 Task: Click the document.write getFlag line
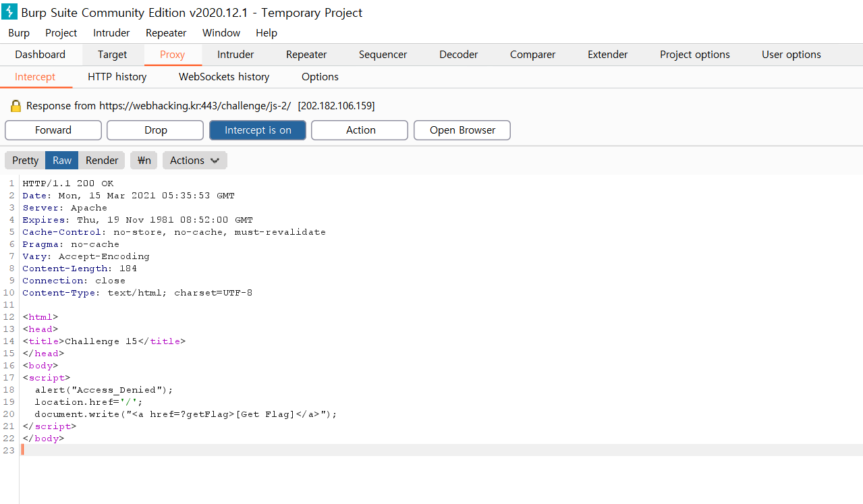click(186, 414)
